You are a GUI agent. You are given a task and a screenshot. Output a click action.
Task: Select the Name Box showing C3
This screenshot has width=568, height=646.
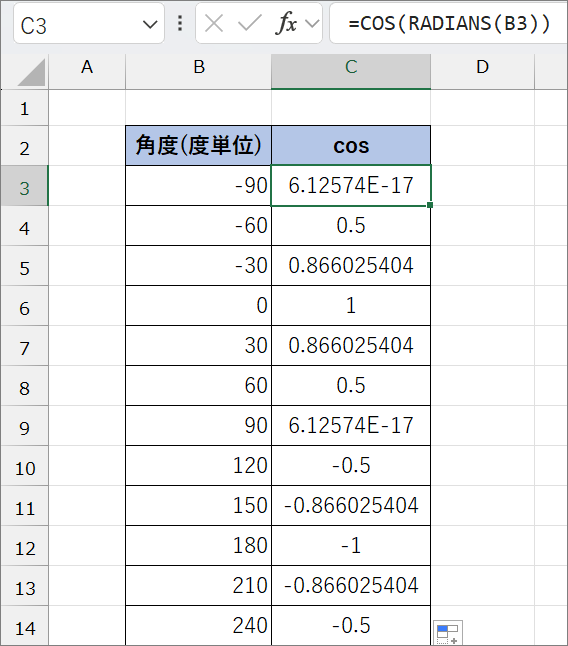point(89,23)
